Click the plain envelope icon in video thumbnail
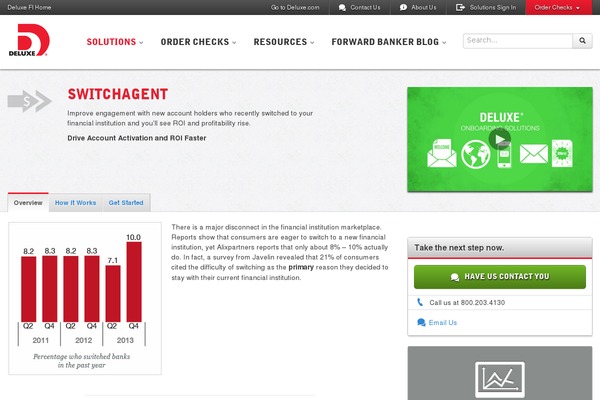The height and width of the screenshot is (400, 600). coord(533,153)
